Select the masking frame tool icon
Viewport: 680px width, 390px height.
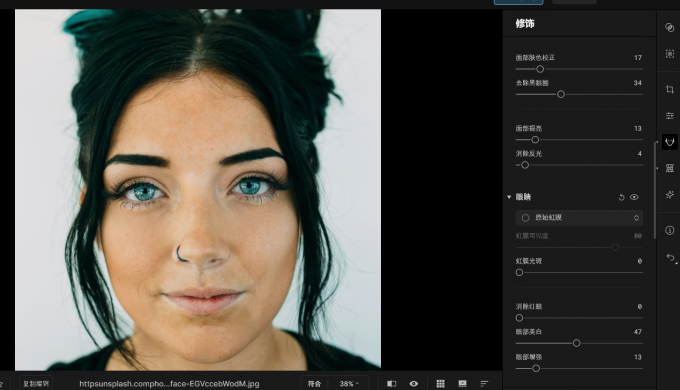[x=670, y=54]
